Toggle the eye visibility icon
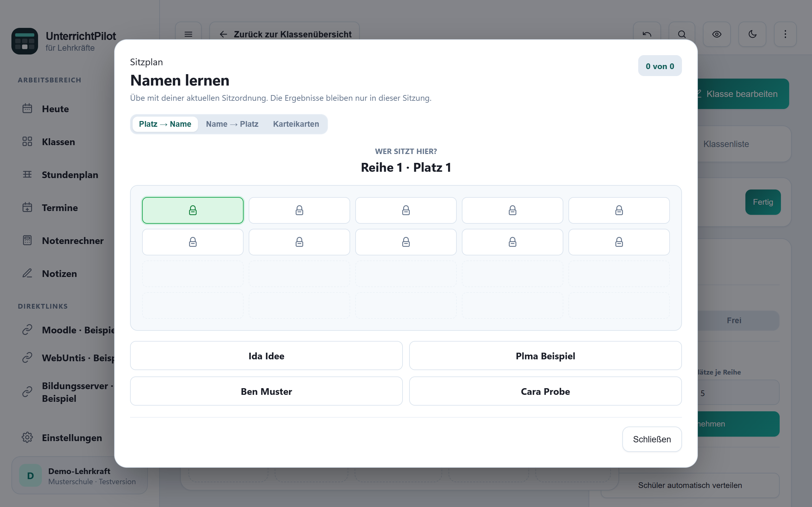812x507 pixels. pos(717,34)
